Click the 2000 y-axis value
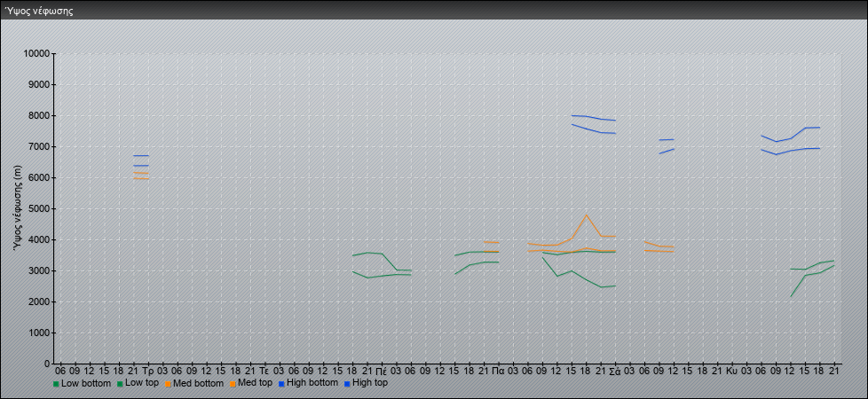Image resolution: width=868 pixels, height=399 pixels. pos(39,301)
